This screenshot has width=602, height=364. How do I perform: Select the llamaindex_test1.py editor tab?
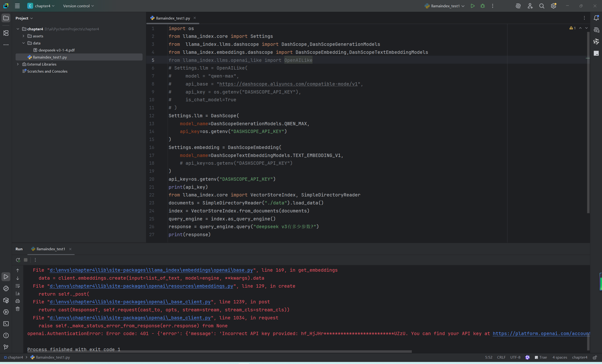pos(173,18)
